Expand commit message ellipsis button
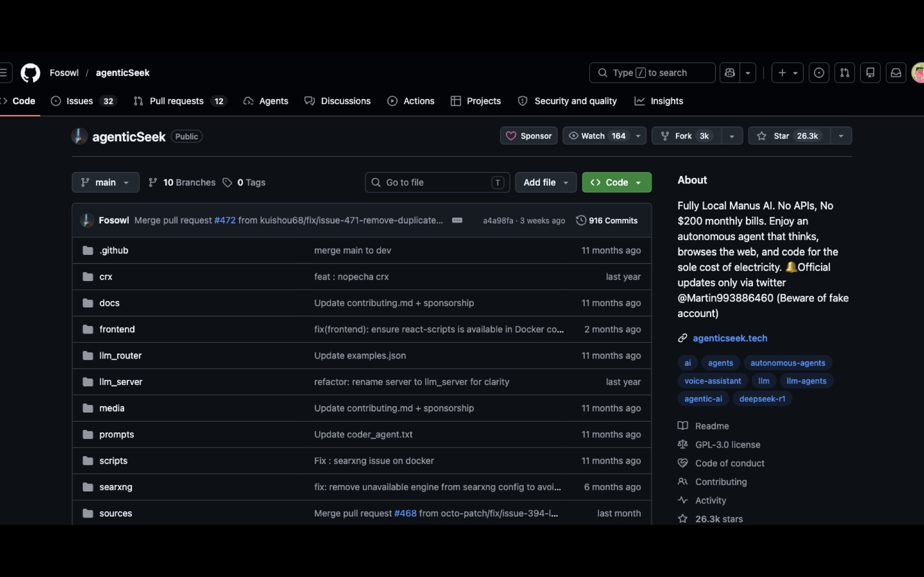This screenshot has height=577, width=924. (x=457, y=220)
